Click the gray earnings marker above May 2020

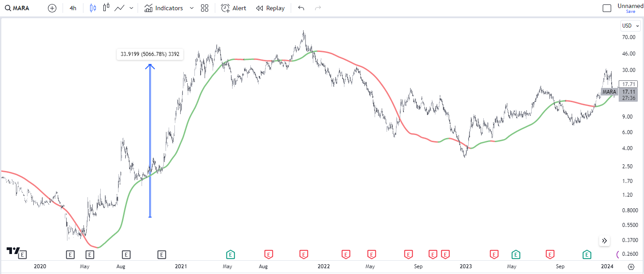pos(90,254)
